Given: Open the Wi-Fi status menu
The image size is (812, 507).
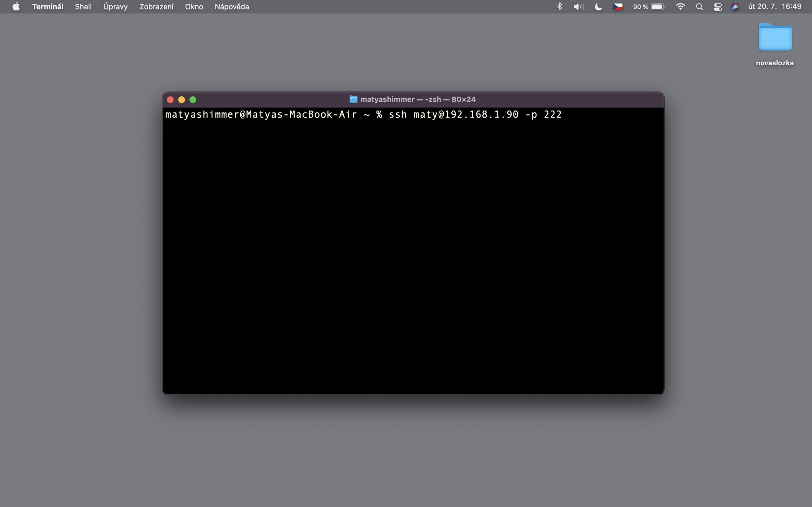Looking at the screenshot, I should pos(680,7).
